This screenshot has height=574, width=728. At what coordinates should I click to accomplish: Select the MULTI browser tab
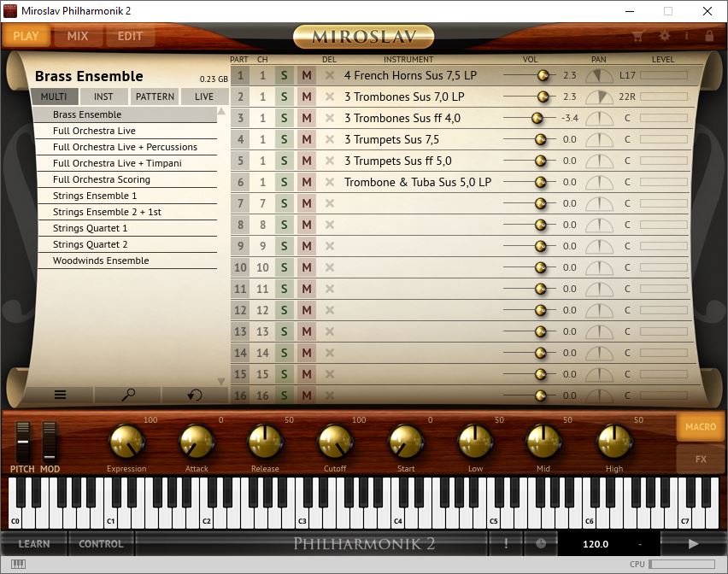click(x=54, y=97)
